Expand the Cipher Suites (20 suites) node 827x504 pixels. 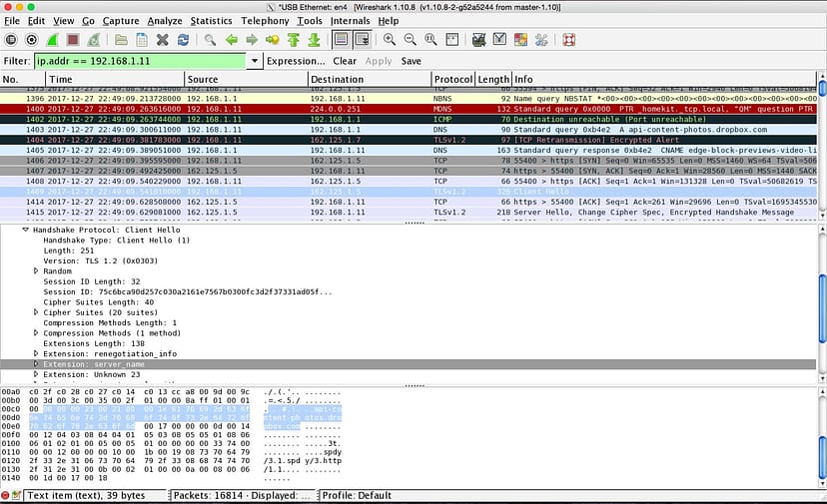coord(37,312)
